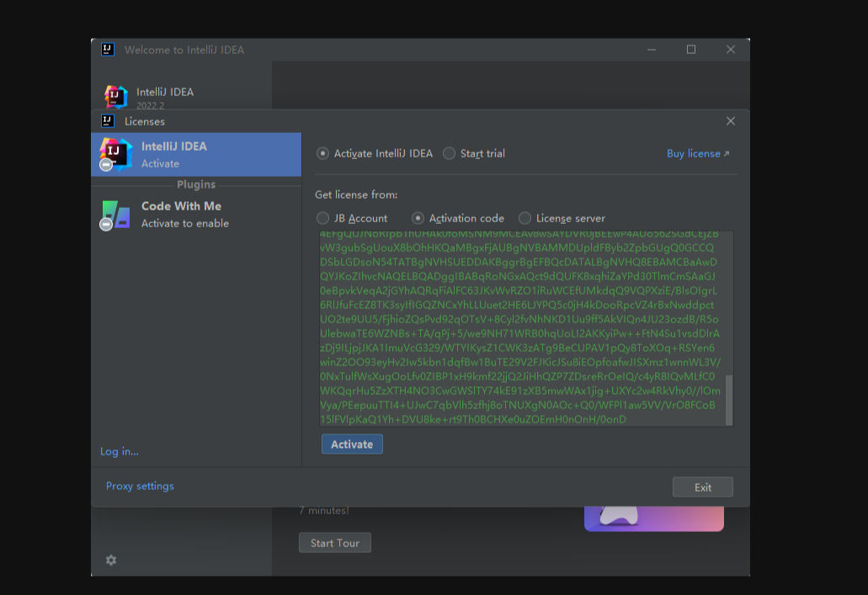Select the Activate IntelliJ IDEA radio button

point(322,153)
